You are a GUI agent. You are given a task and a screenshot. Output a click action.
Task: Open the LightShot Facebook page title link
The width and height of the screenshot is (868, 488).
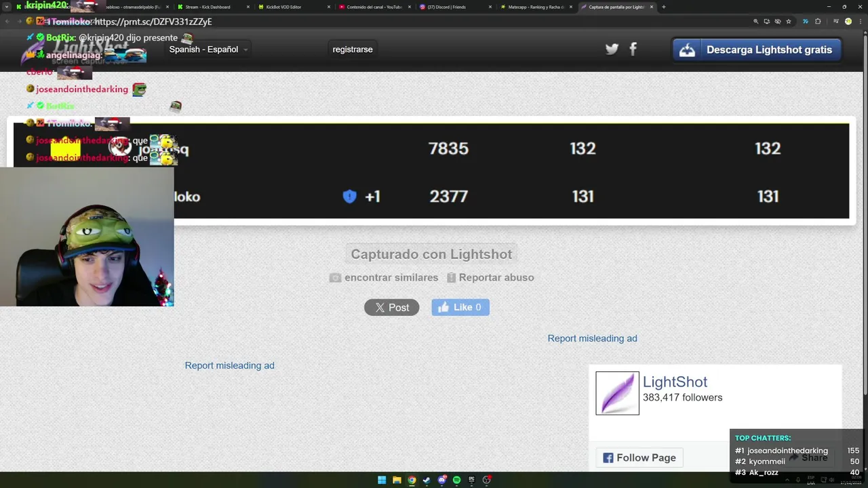[x=675, y=382]
